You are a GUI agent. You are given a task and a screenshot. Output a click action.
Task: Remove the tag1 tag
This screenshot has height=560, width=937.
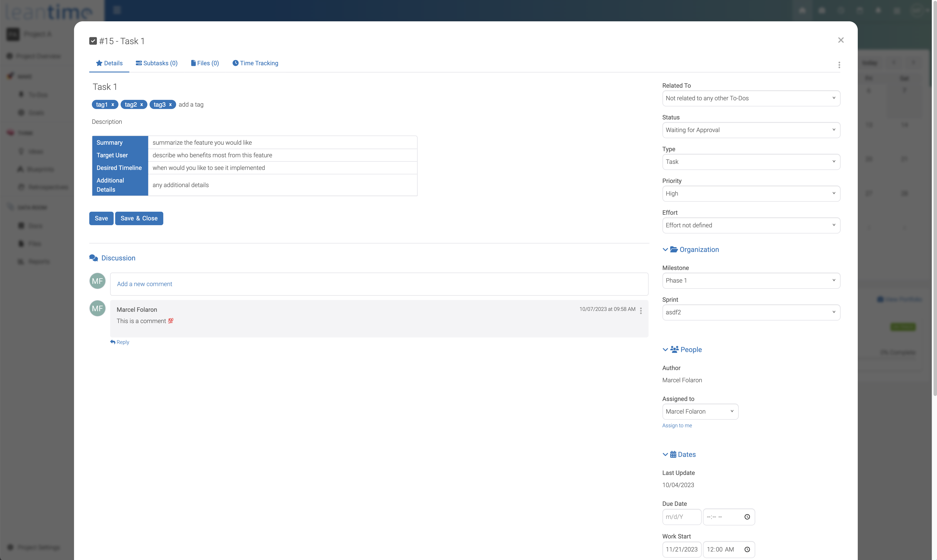point(113,105)
